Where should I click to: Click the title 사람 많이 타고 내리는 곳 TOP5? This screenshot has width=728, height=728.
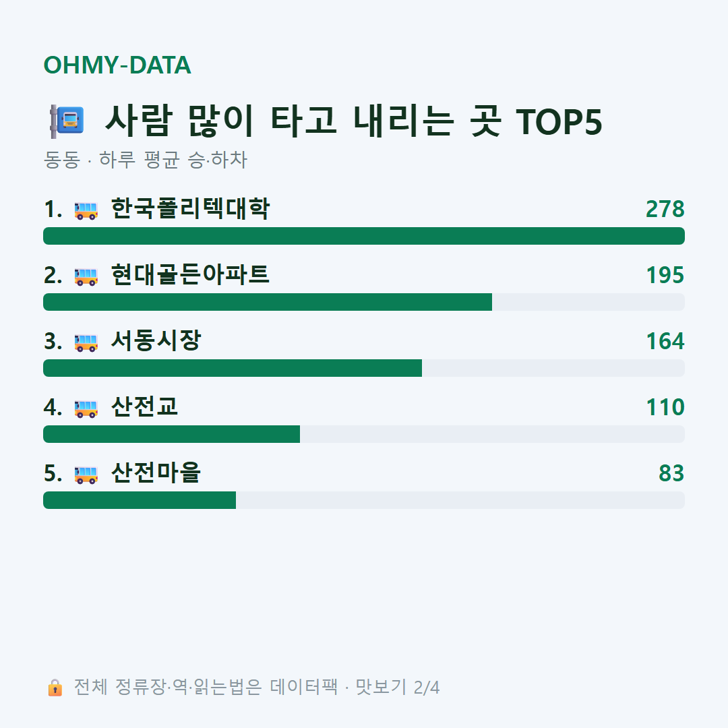point(353,121)
